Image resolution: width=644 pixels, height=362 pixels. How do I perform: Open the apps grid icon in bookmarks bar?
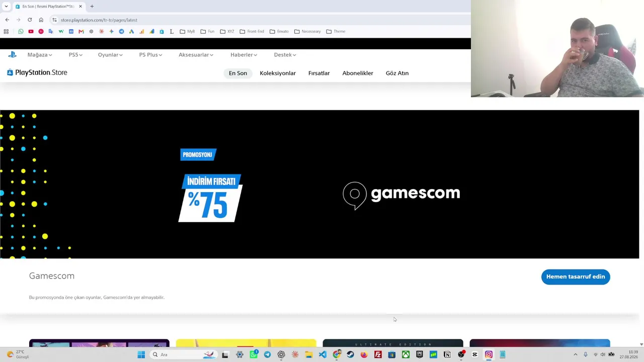click(x=6, y=31)
